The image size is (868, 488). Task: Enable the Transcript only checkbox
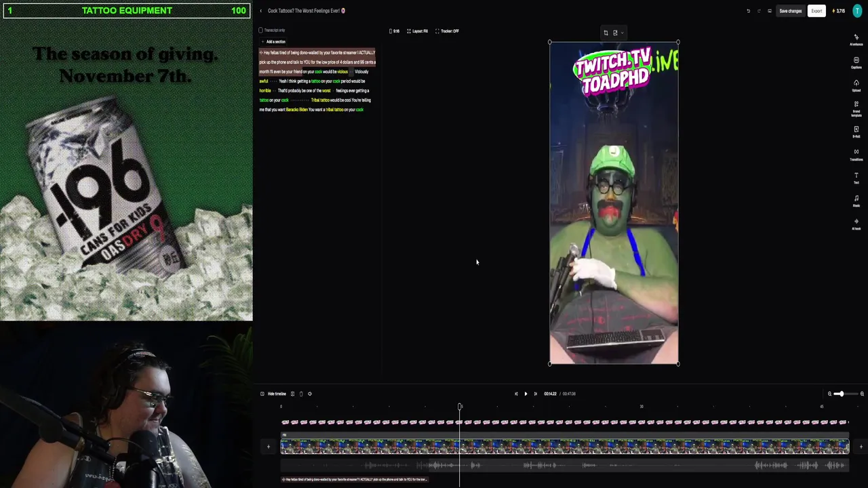point(260,30)
